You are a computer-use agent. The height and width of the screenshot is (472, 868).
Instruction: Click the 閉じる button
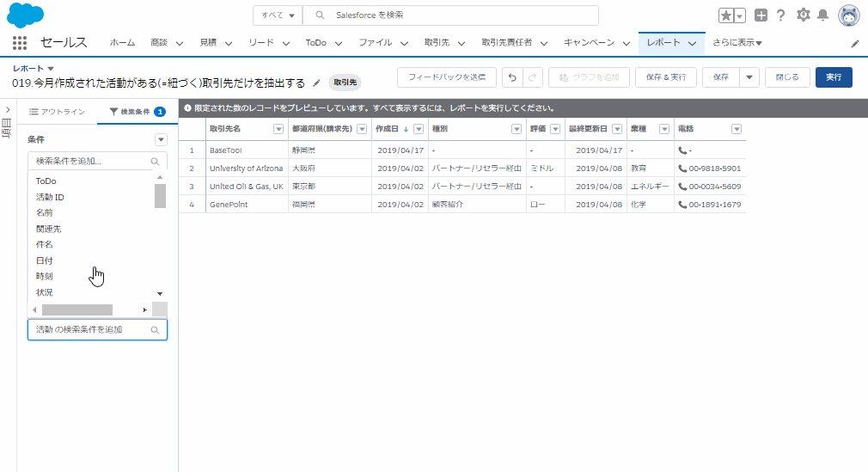coord(787,77)
